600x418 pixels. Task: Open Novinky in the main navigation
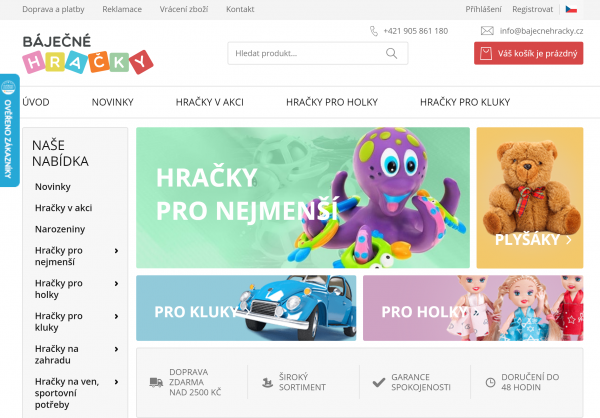coord(112,102)
